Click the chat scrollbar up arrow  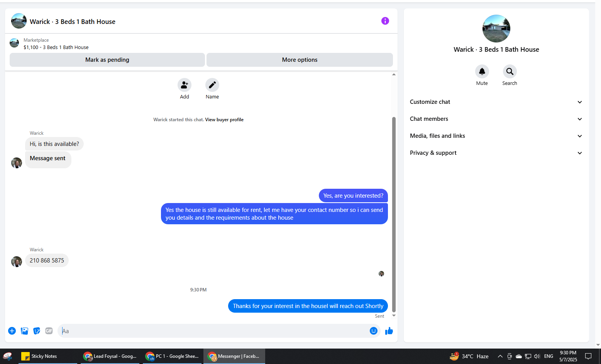394,74
